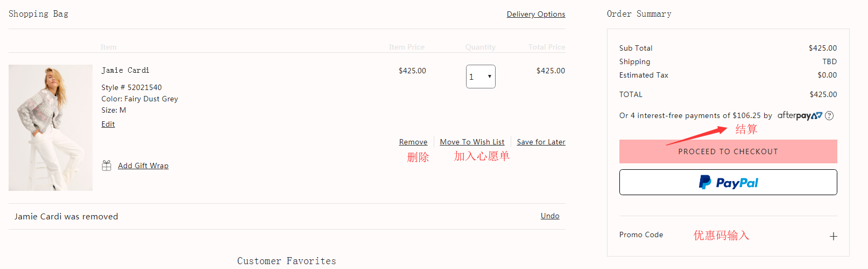Click the Shopping Bag heading
The image size is (868, 269).
pos(38,14)
